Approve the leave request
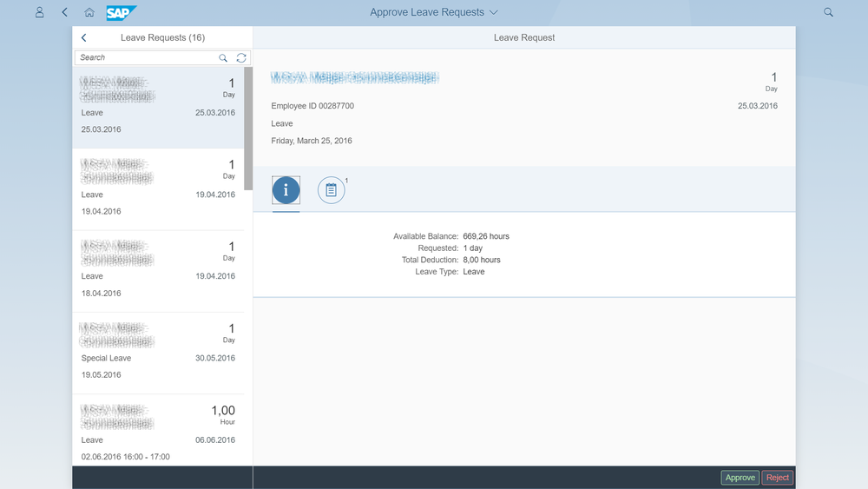Image resolution: width=868 pixels, height=489 pixels. pos(740,478)
